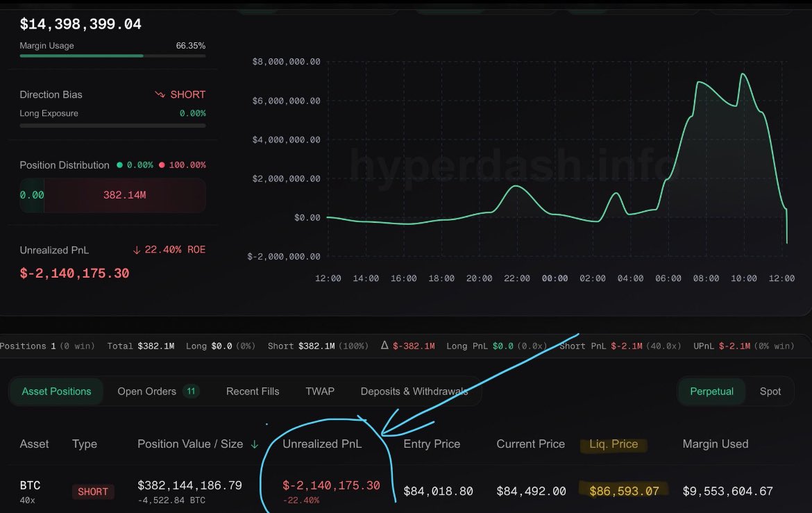The image size is (812, 513).
Task: Click the 12:00 label on the chart x-axis
Action: coord(328,278)
